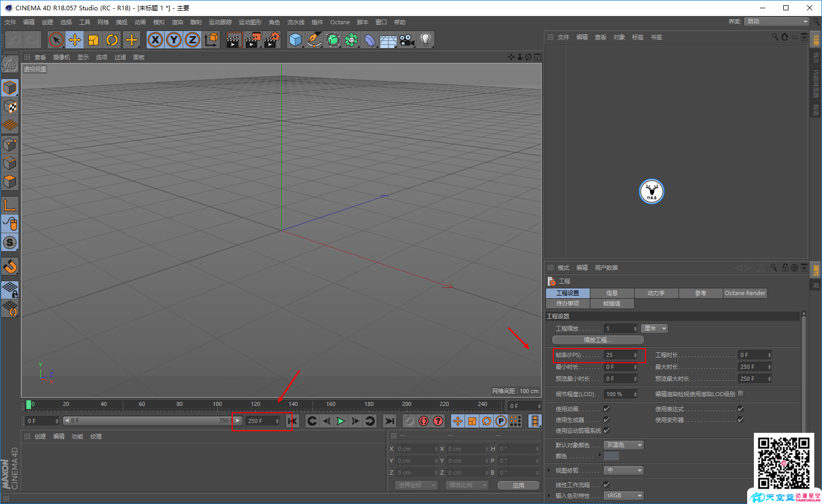Open the 灰蓝色 default object color dropdown
The width and height of the screenshot is (822, 504).
pos(624,445)
